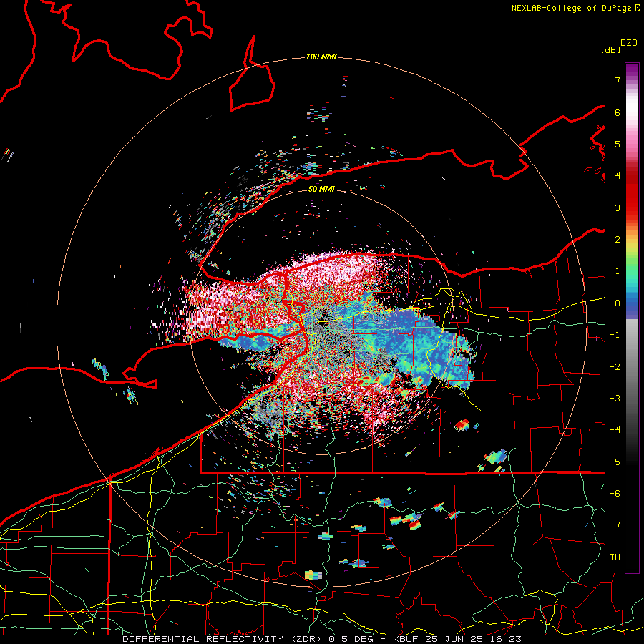Click the -5 tick label on the color scale
This screenshot has height=644, width=644.
[615, 462]
